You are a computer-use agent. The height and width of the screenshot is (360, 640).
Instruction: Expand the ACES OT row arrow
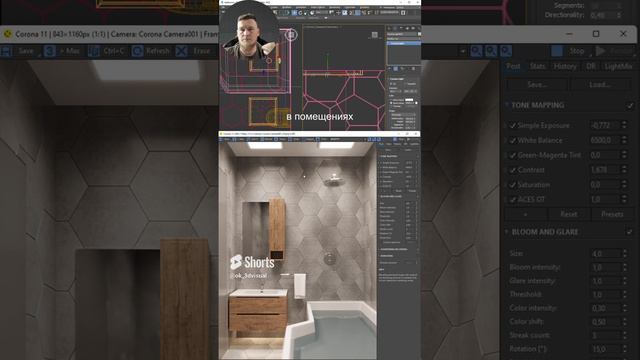tap(506, 200)
